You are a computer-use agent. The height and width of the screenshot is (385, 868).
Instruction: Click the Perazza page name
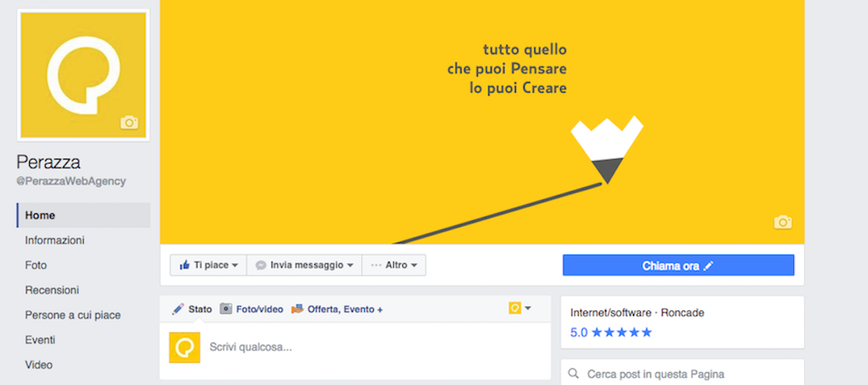(x=48, y=162)
